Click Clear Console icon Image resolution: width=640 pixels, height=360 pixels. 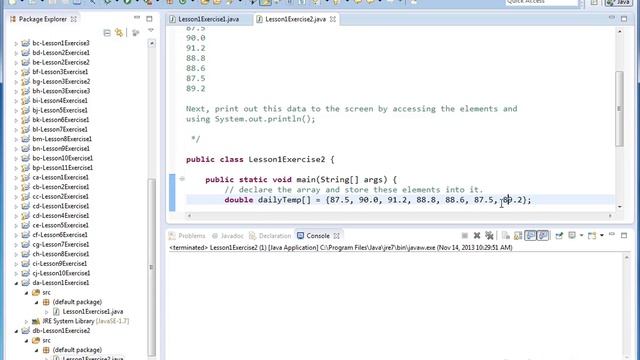coord(506,236)
